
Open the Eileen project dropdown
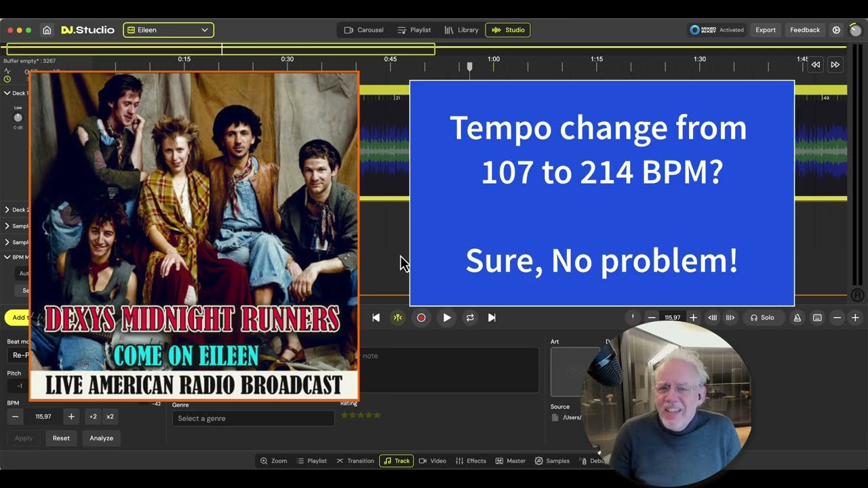[168, 30]
